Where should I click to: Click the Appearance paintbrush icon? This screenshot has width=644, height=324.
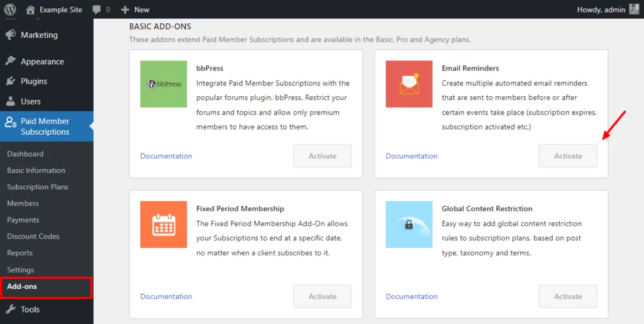11,61
